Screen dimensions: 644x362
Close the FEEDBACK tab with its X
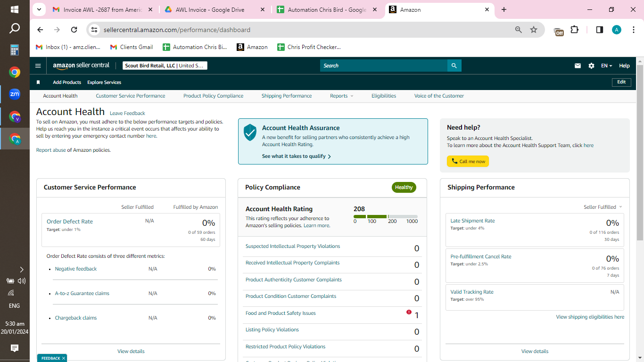pos(64,358)
